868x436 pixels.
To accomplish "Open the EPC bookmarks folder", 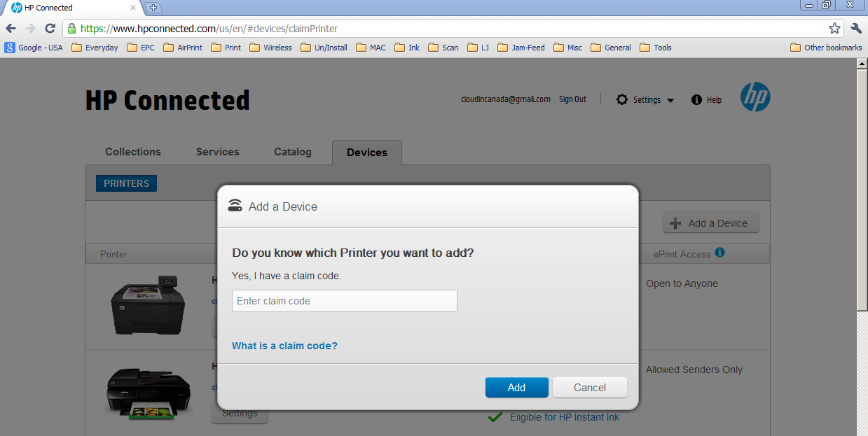I will tap(141, 48).
